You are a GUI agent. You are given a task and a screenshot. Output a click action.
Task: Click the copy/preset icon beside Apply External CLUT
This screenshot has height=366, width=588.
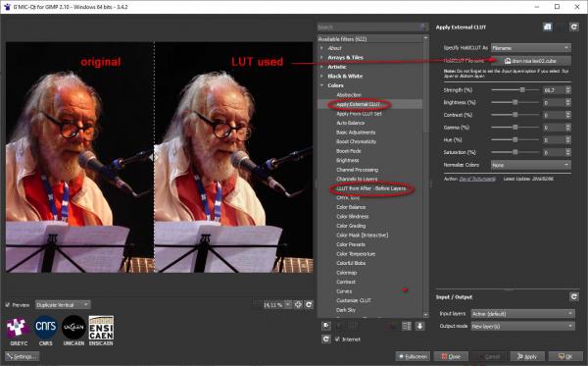pyautogui.click(x=547, y=27)
